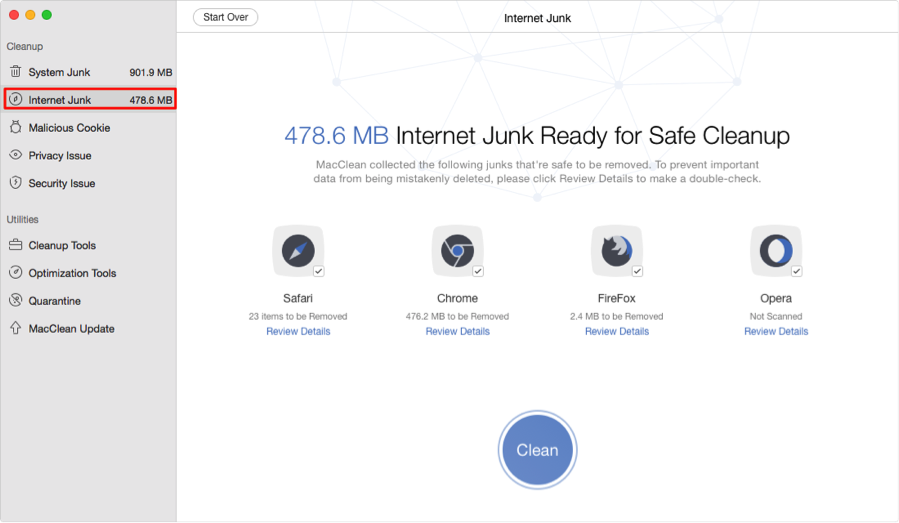Viewport: 899px width, 523px height.
Task: Open Cleanup Tools utility
Action: pyautogui.click(x=89, y=245)
